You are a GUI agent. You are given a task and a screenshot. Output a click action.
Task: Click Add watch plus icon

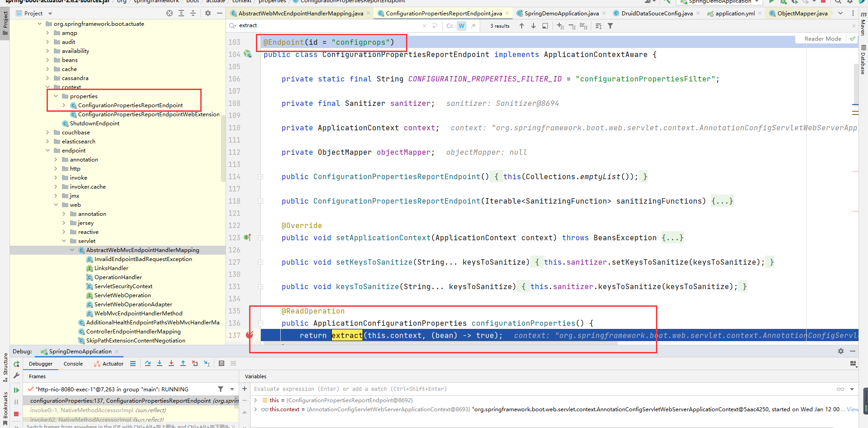point(245,389)
